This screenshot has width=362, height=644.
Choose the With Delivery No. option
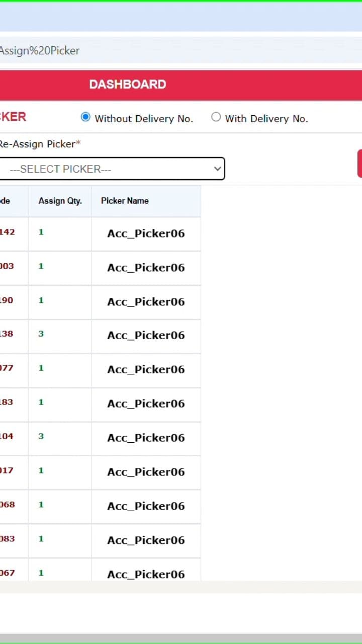(x=216, y=117)
